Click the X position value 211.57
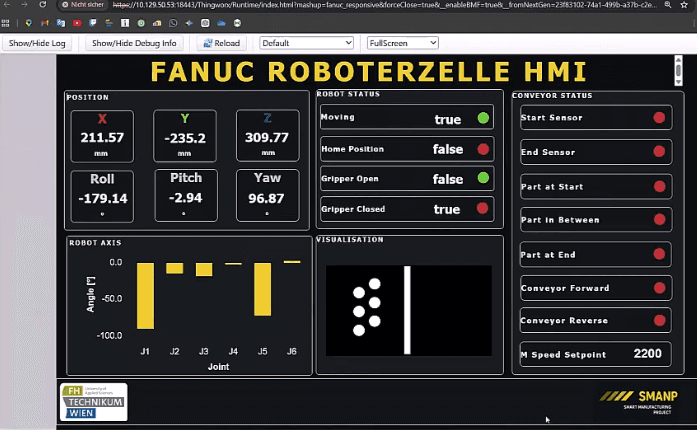The height and width of the screenshot is (430, 697). [x=102, y=137]
